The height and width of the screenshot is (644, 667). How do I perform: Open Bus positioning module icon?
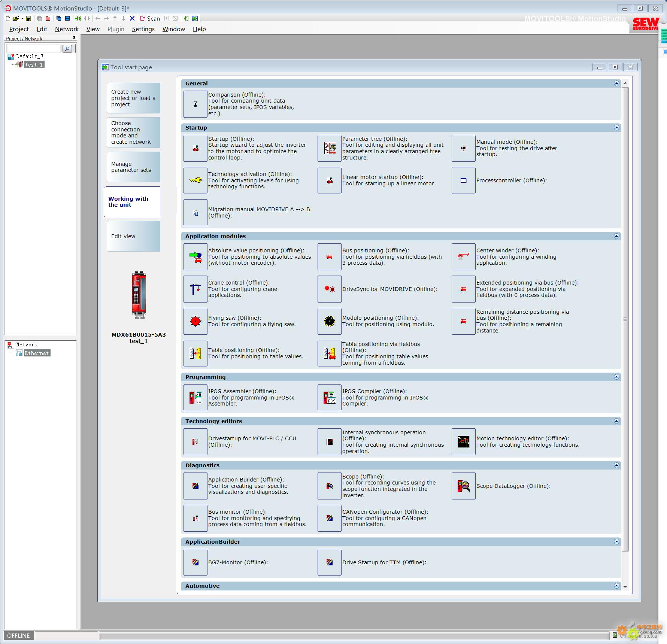click(330, 257)
